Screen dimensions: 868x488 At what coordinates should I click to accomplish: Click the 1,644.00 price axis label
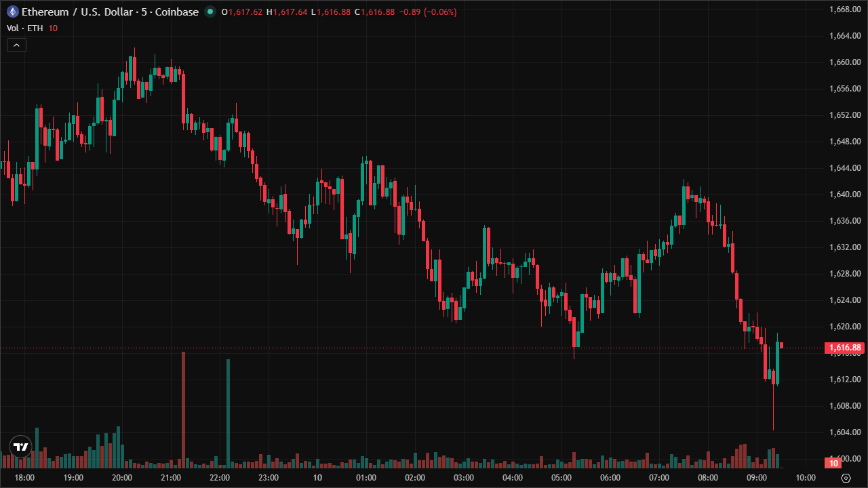845,168
